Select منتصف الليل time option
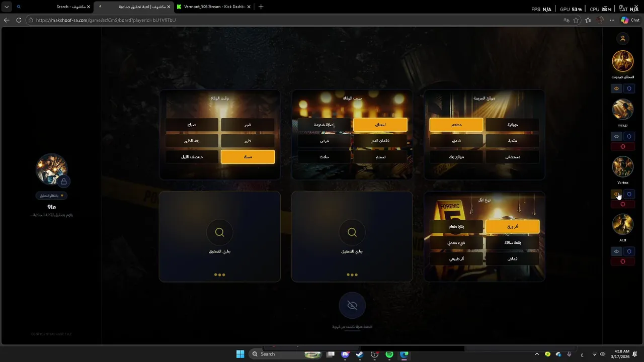This screenshot has height=362, width=644. (x=192, y=157)
